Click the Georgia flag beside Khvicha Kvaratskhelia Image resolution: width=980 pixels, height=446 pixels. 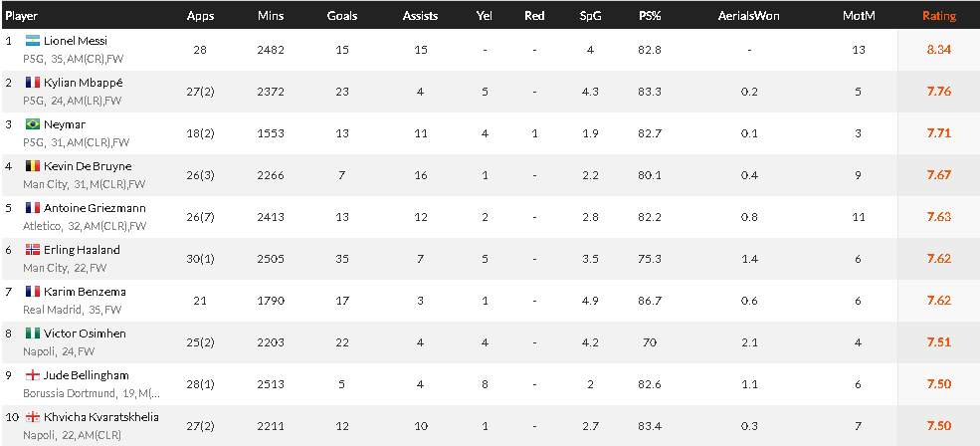(x=33, y=417)
